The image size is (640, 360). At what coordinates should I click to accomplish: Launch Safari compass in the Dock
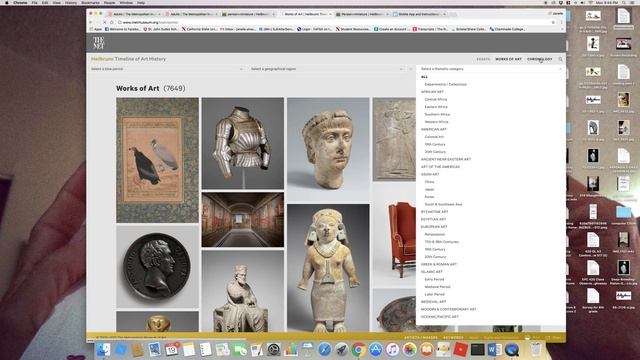(324, 349)
